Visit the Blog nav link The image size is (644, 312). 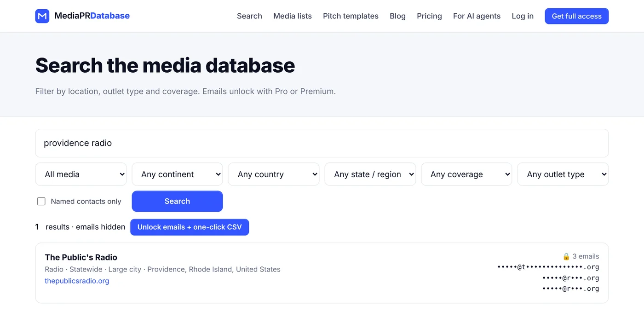point(397,16)
